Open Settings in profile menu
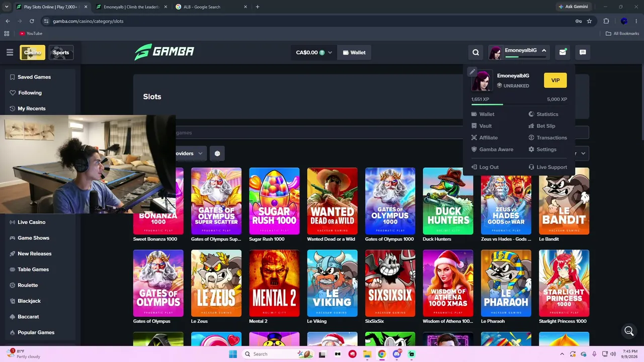This screenshot has height=362, width=644. [x=542, y=149]
